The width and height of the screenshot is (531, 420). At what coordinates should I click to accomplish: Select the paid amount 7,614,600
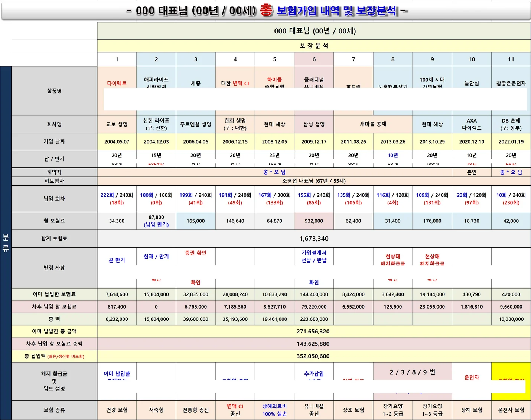[x=117, y=294]
